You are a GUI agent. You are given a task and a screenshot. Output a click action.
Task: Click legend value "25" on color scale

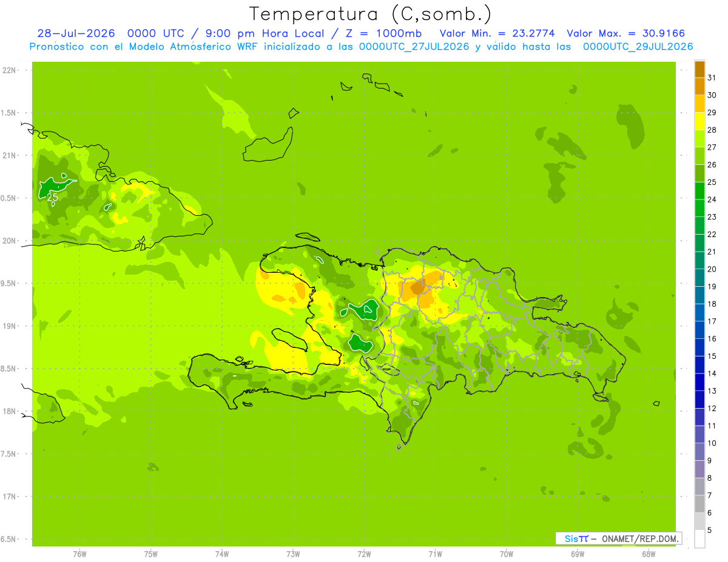pos(712,182)
